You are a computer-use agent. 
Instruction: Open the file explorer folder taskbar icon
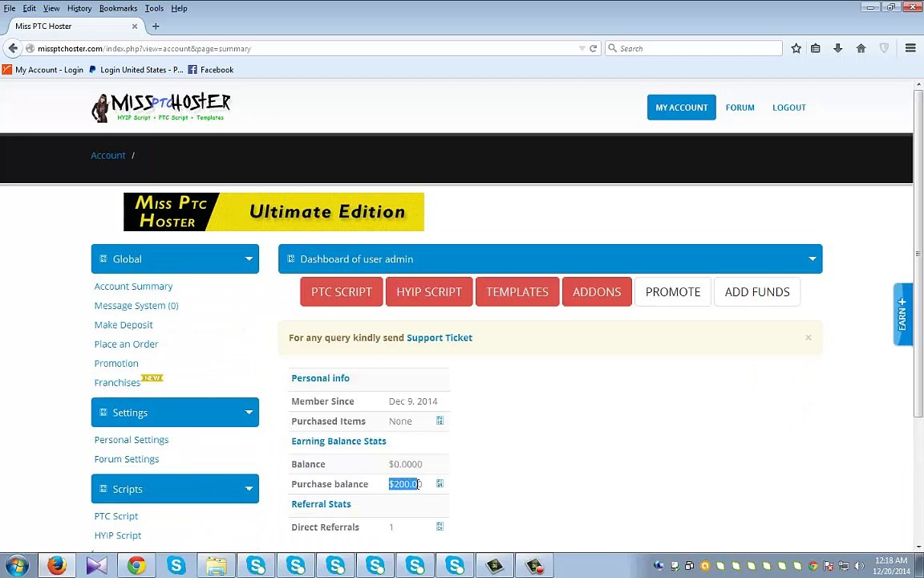pos(217,566)
